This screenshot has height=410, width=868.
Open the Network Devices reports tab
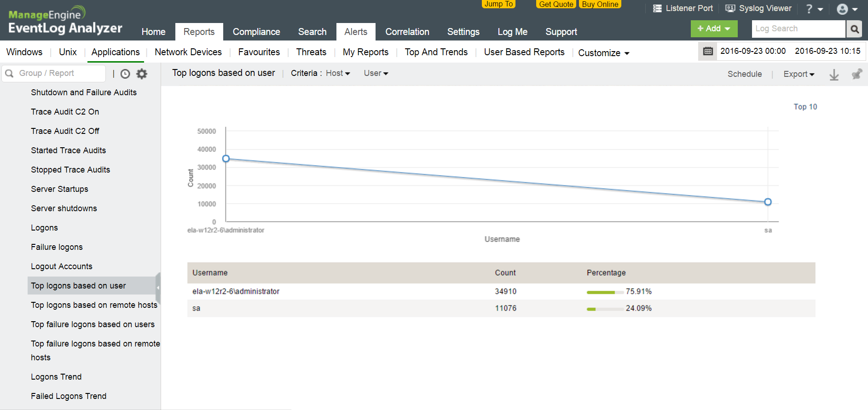[188, 52]
